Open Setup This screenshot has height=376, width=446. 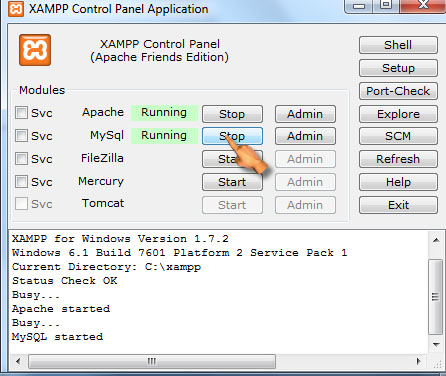click(x=398, y=68)
